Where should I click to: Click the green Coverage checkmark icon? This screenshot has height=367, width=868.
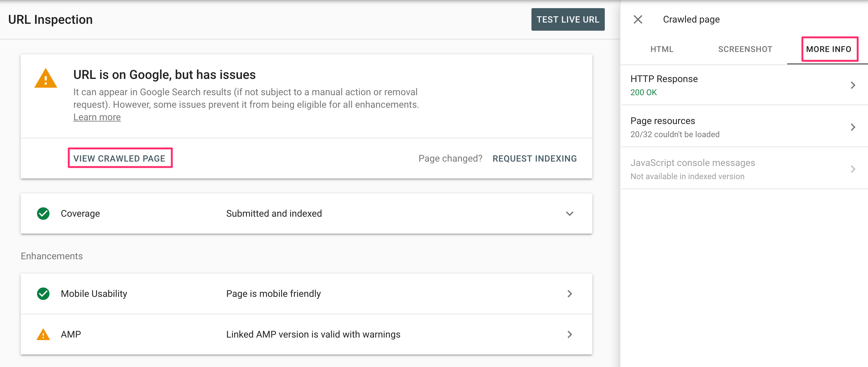click(x=43, y=214)
